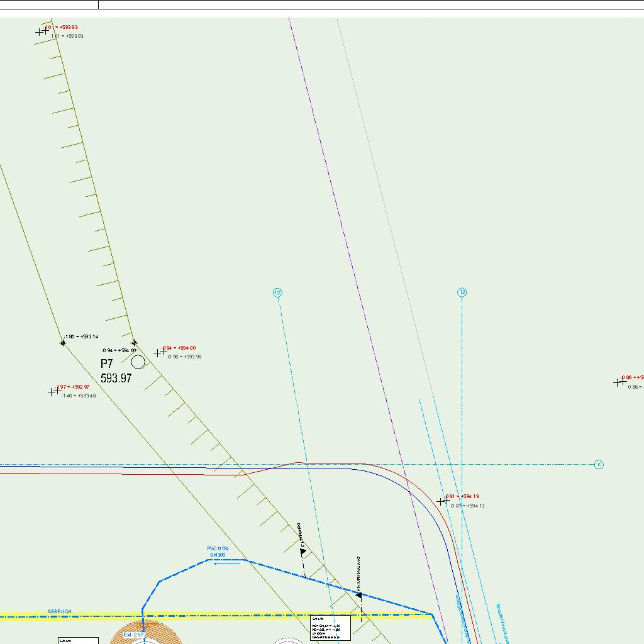Select the grid axis bubble labeled K
This screenshot has height=644, width=644.
coord(599,465)
